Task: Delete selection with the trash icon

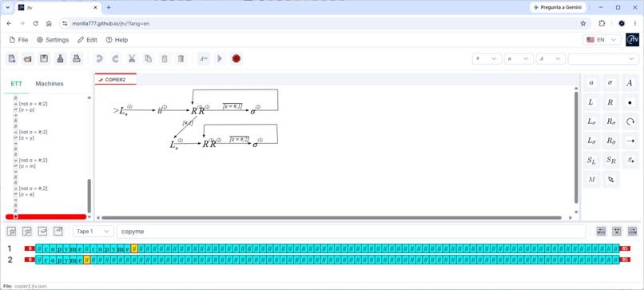Action: click(181, 59)
